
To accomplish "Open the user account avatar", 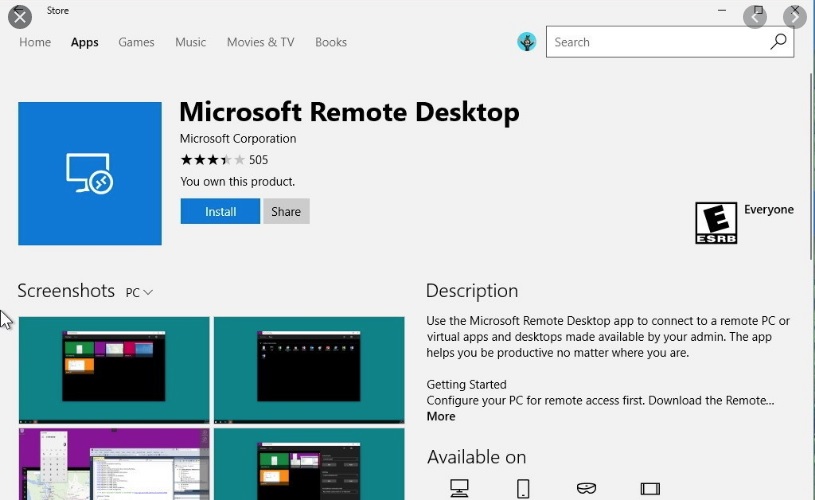I will 527,42.
